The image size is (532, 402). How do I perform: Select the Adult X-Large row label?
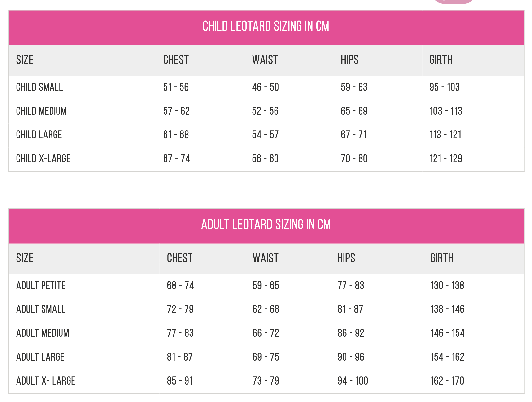pyautogui.click(x=46, y=381)
